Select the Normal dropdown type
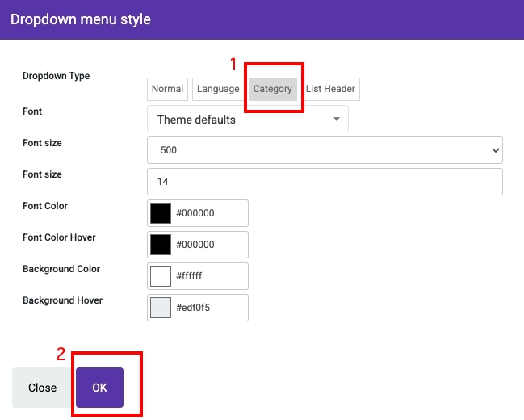This screenshot has width=524, height=420. click(x=167, y=89)
